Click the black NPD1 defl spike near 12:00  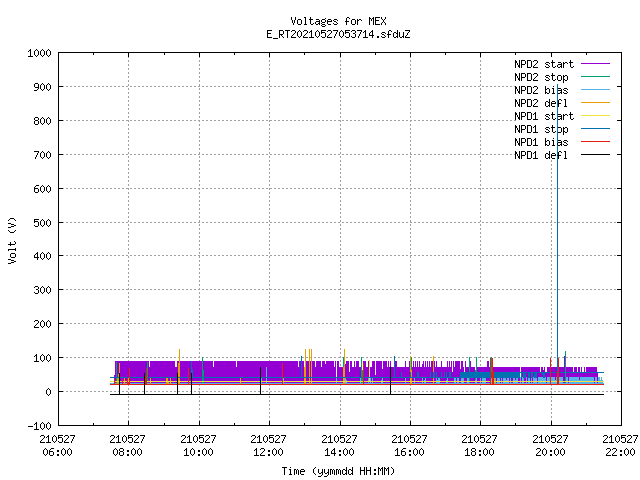pyautogui.click(x=261, y=380)
